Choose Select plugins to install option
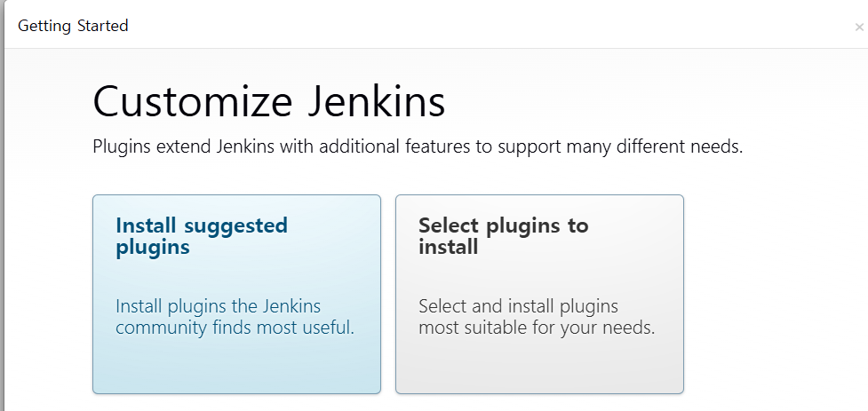The height and width of the screenshot is (411, 868). [539, 294]
